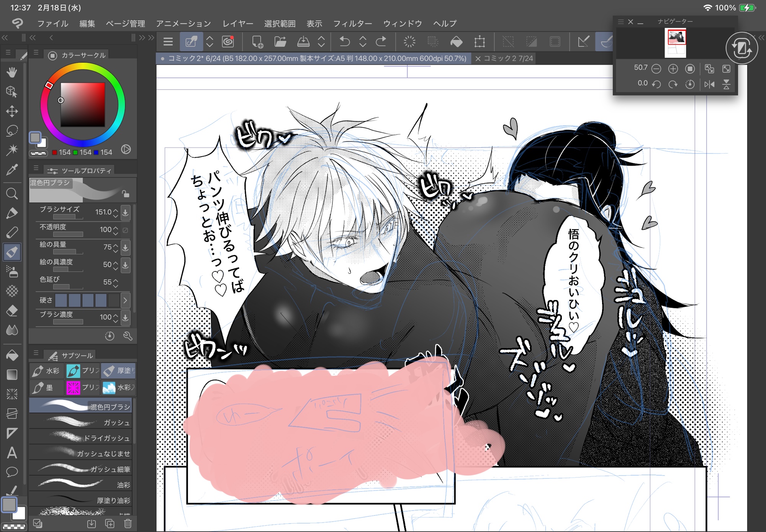The width and height of the screenshot is (766, 532).
Task: Toggle opacity pen pressure setting
Action: pos(125,230)
